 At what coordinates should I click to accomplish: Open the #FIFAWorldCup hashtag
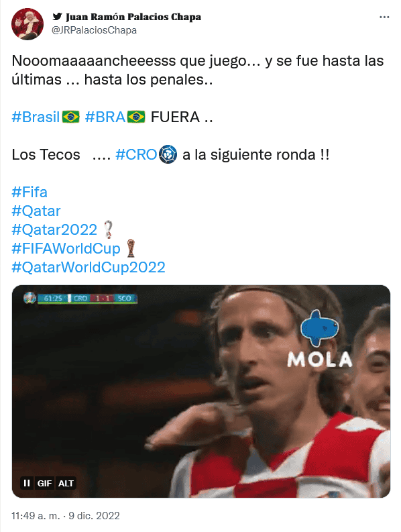[x=66, y=249]
